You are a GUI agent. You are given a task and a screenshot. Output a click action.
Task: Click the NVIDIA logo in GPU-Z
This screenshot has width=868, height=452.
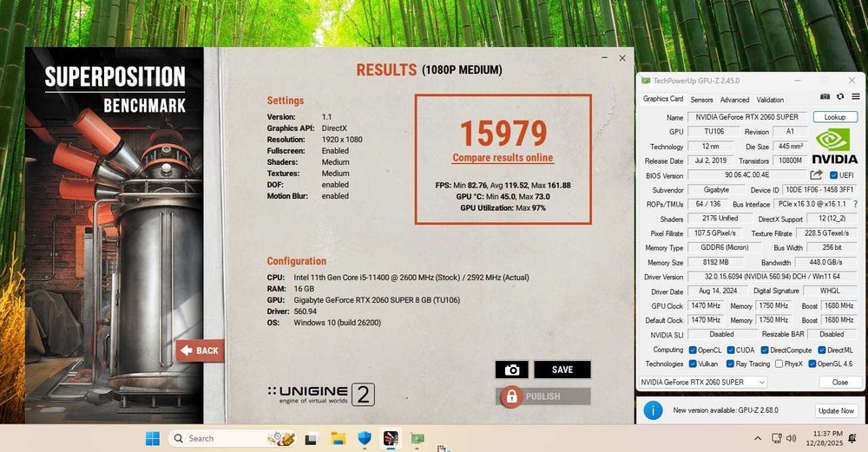pyautogui.click(x=835, y=146)
